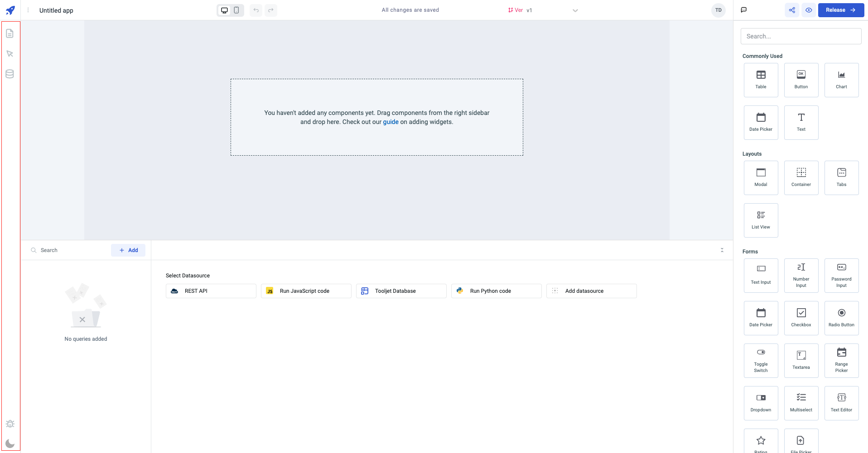Collapse the query panel
The height and width of the screenshot is (453, 868).
(x=722, y=250)
